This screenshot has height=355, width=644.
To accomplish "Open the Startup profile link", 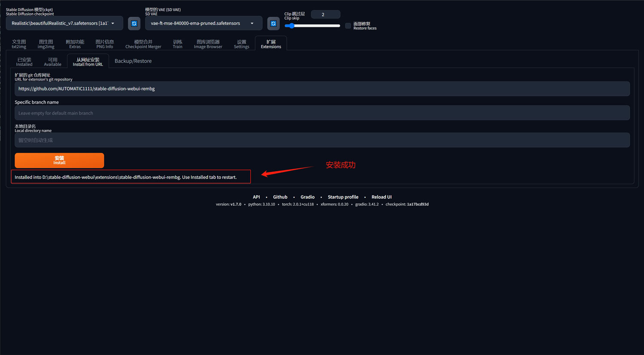I will tap(343, 197).
